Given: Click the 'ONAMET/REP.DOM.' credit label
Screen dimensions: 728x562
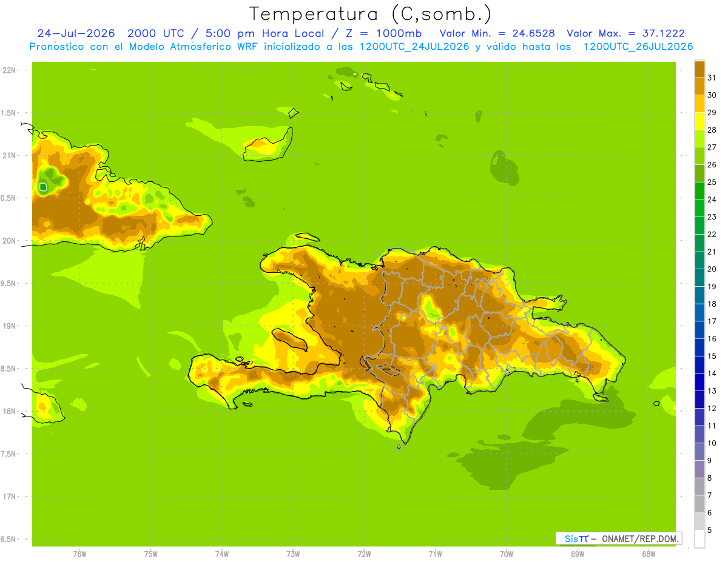Looking at the screenshot, I should pyautogui.click(x=641, y=538).
